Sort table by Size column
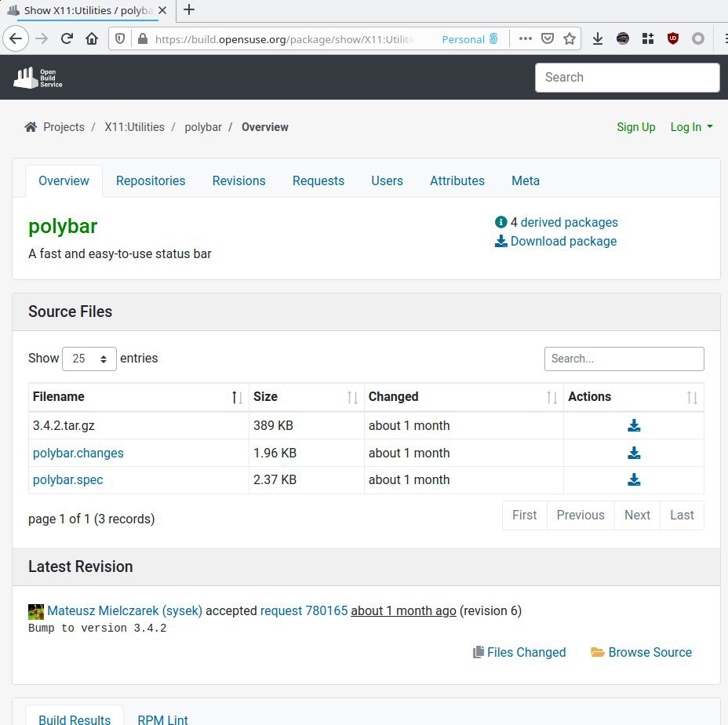This screenshot has width=728, height=725. tap(307, 397)
